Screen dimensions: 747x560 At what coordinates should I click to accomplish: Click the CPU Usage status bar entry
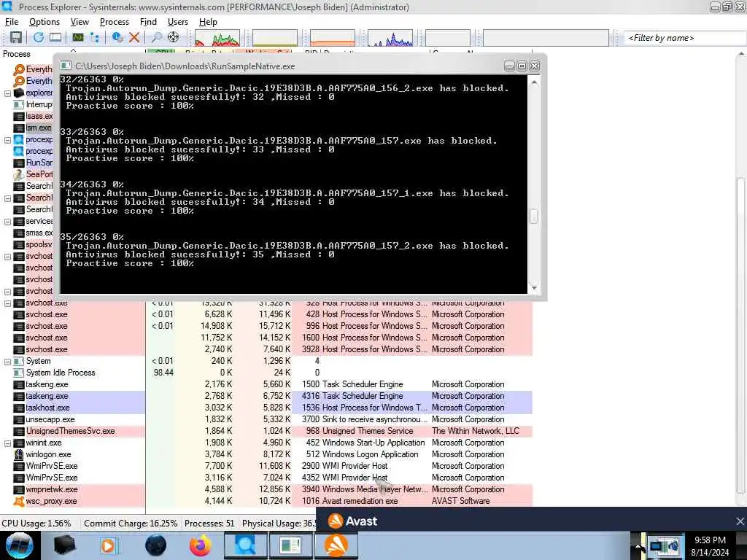(36, 524)
